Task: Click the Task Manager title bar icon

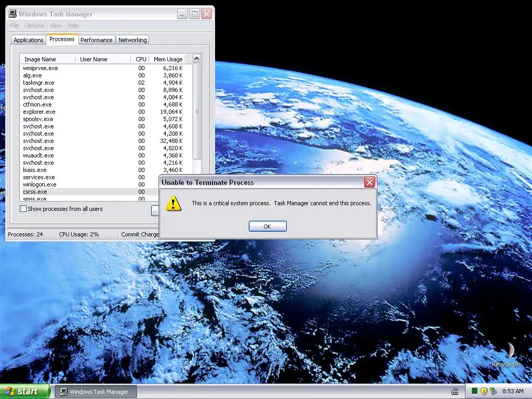Action: click(x=12, y=14)
